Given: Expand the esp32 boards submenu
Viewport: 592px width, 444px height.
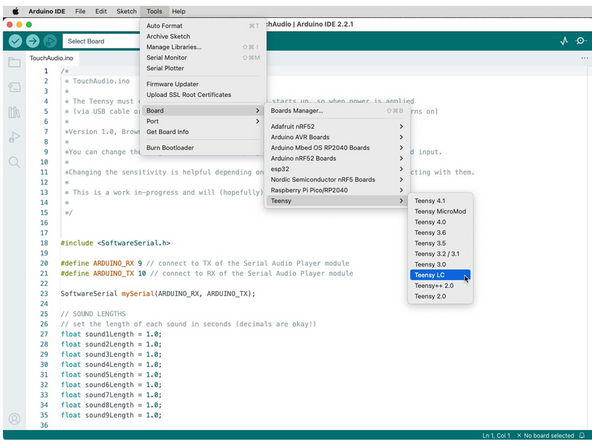Looking at the screenshot, I should pos(337,169).
